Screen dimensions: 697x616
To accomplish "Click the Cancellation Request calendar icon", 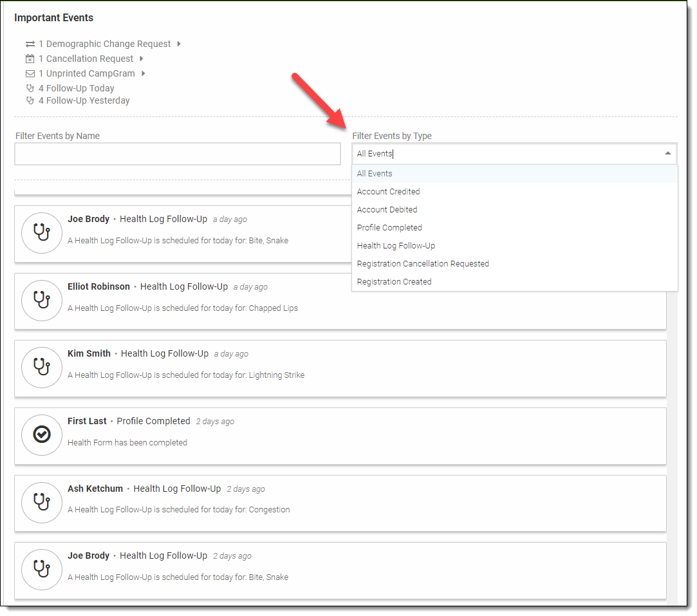I will coord(30,59).
